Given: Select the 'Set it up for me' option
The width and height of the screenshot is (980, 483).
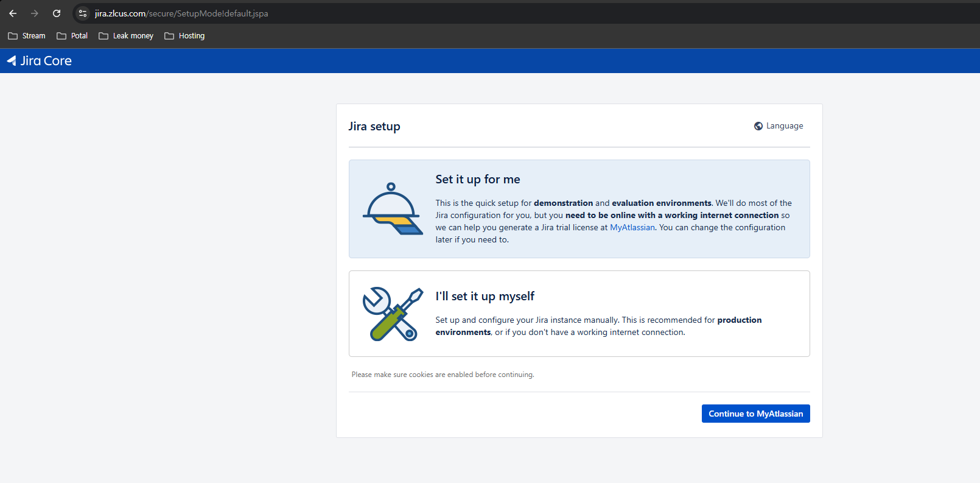Looking at the screenshot, I should [x=579, y=209].
